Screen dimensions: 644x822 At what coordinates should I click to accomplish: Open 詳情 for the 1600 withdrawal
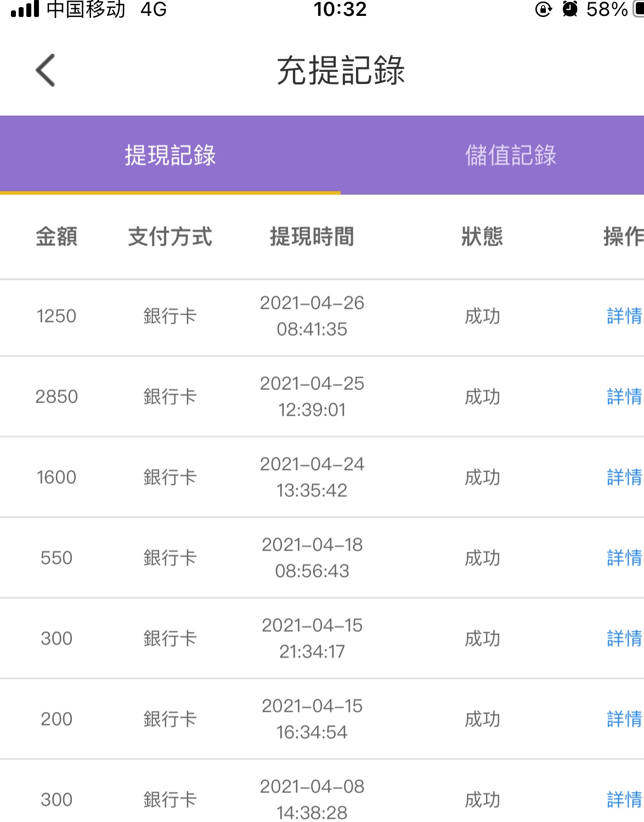click(x=624, y=477)
